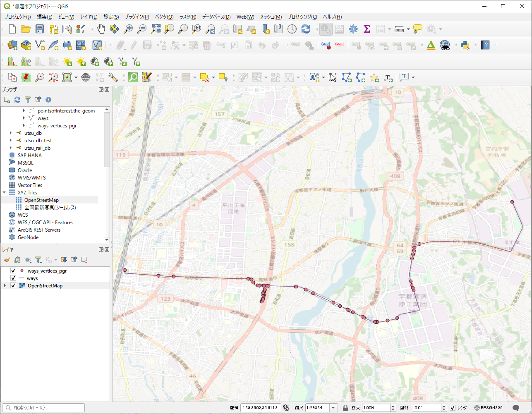Open the Plugins menu プラグイン(P)
Screen dimensions: 532x414
coord(137,17)
